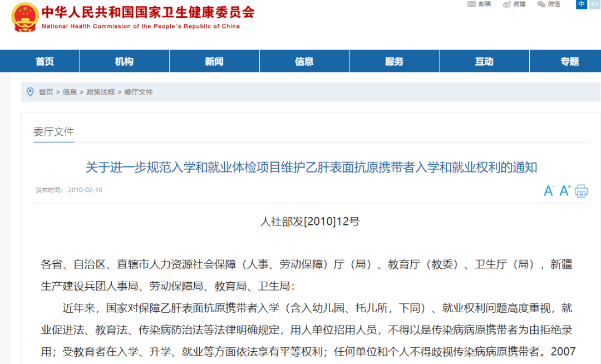Select 新闻 in the navigation bar
The image size is (601, 364).
(214, 61)
